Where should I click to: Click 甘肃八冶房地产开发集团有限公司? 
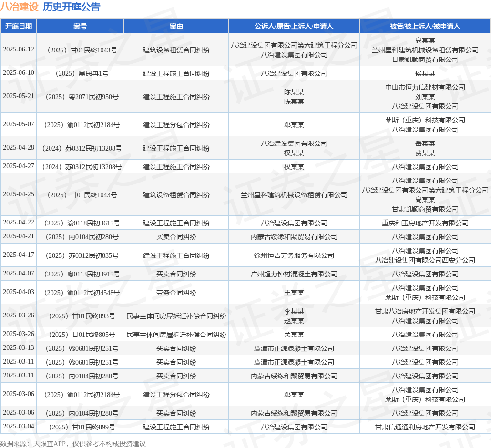tap(425, 312)
